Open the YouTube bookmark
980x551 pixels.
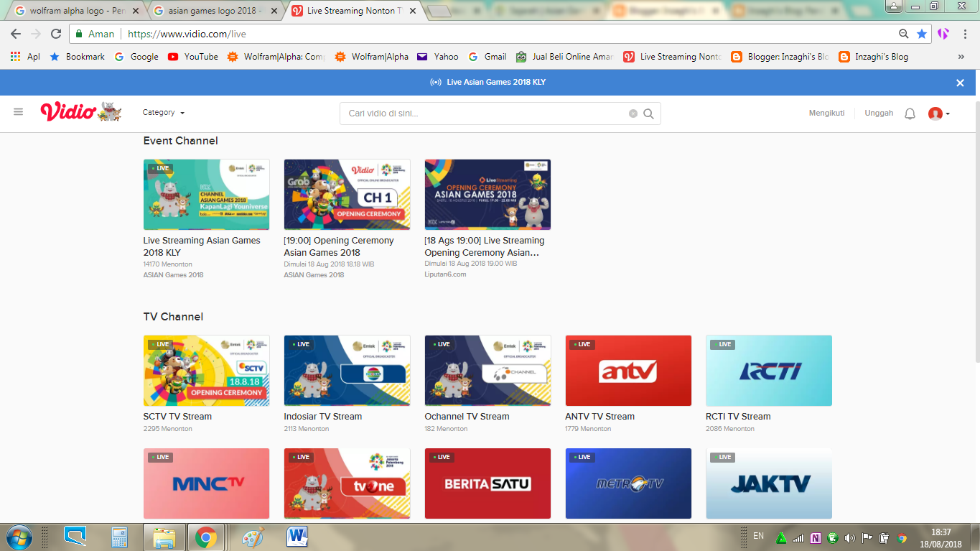pyautogui.click(x=193, y=57)
